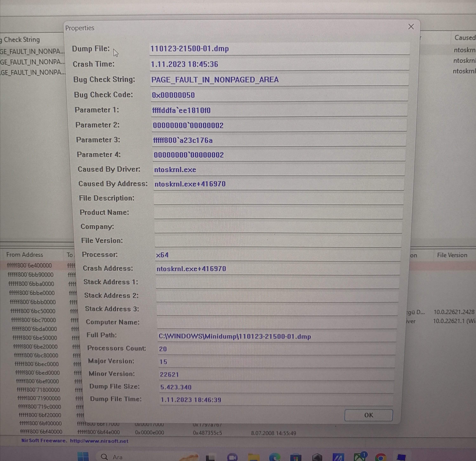The image size is (476, 461).
Task: Select driver row fffff800`6bb90000
Action: [31, 275]
